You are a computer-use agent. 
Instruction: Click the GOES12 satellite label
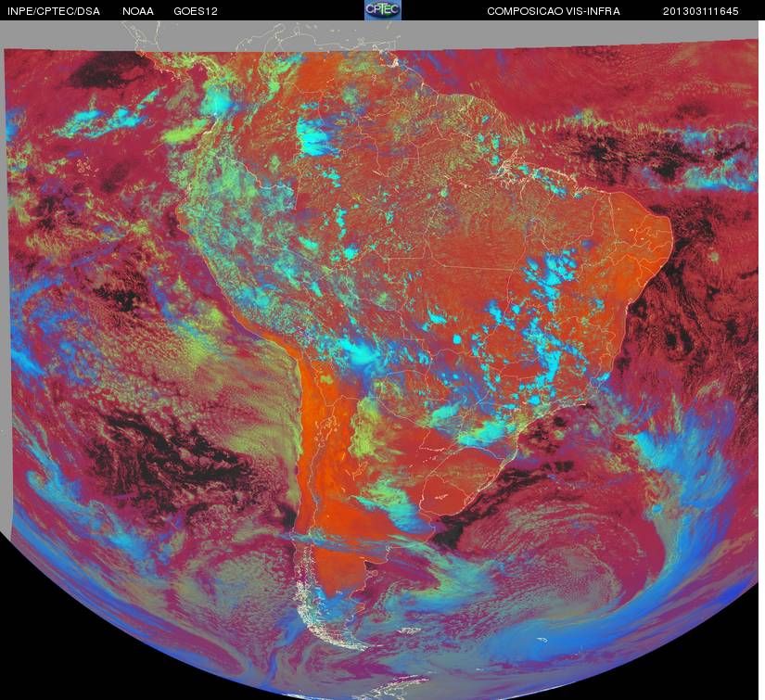click(196, 11)
